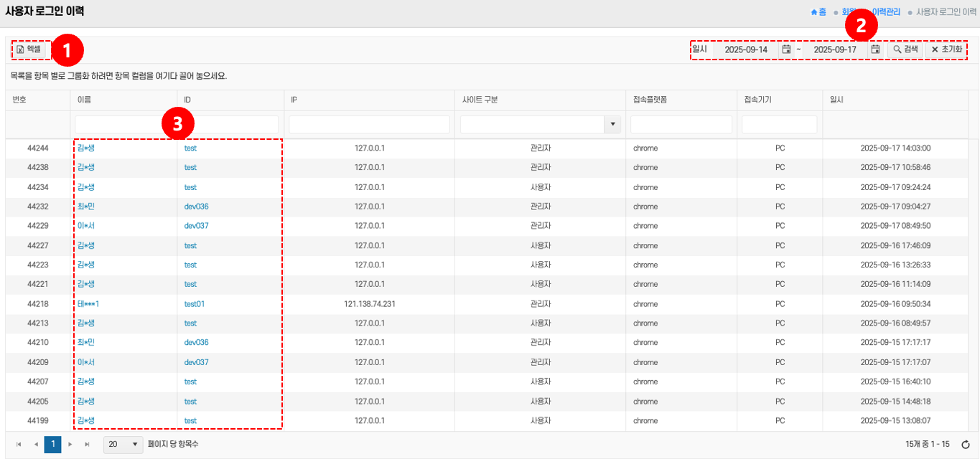Select page 1 in the pager
The width and height of the screenshot is (980, 459).
click(x=52, y=445)
